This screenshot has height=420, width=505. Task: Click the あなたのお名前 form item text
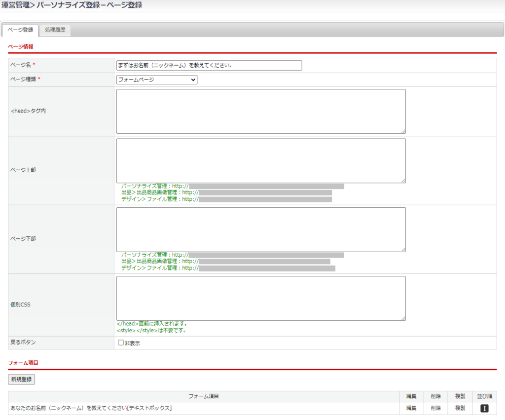click(91, 408)
